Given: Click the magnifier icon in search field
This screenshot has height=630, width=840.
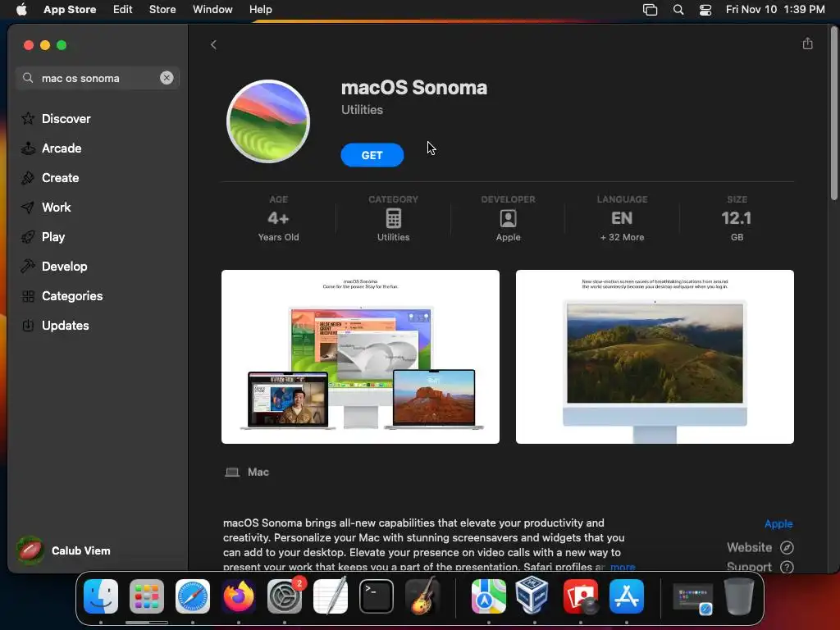Looking at the screenshot, I should point(28,78).
